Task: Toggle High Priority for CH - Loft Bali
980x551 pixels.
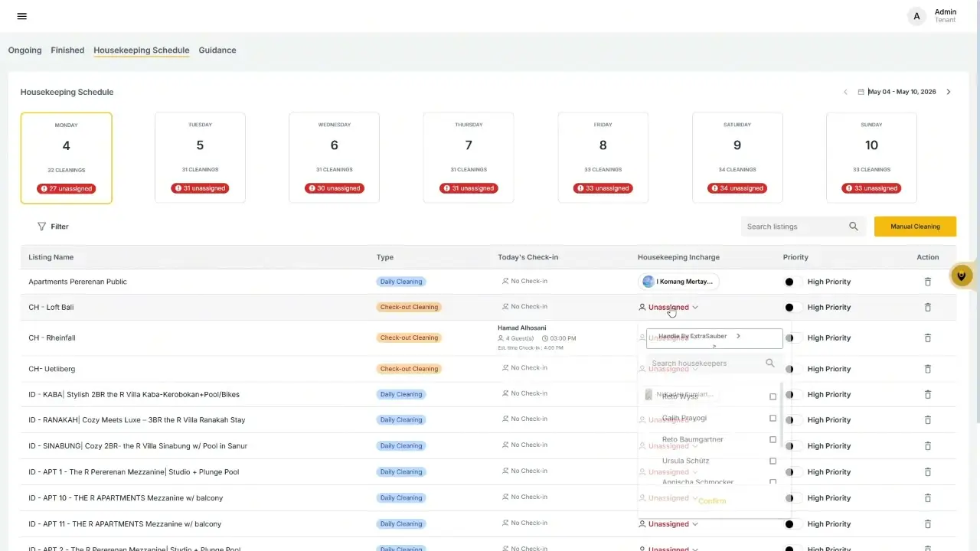Action: (792, 308)
